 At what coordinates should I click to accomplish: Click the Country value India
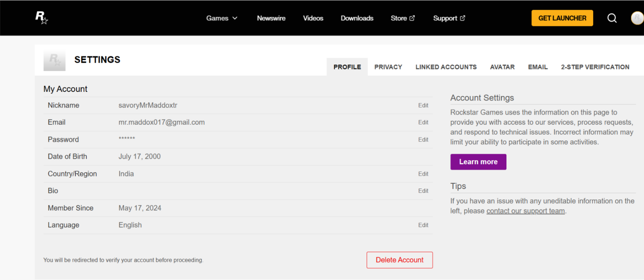tap(126, 174)
